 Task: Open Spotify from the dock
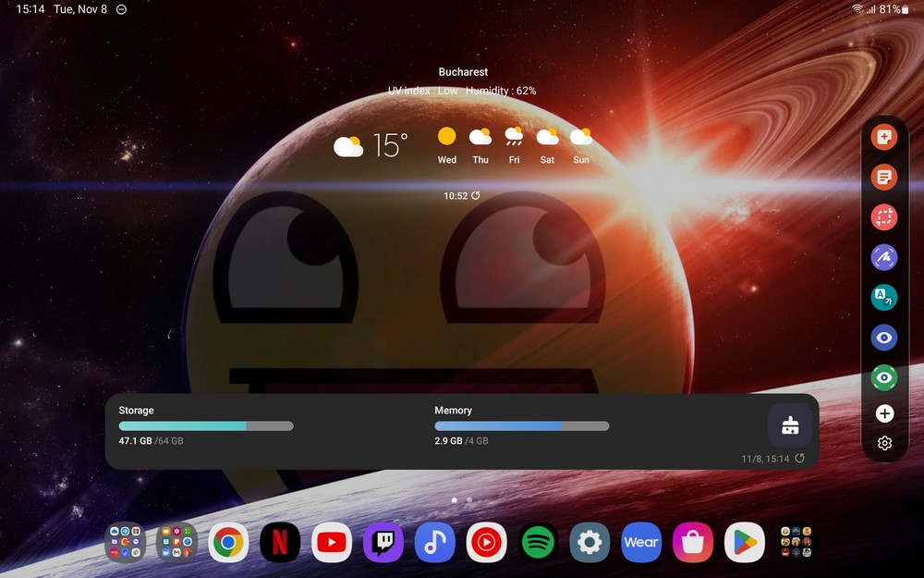[538, 543]
